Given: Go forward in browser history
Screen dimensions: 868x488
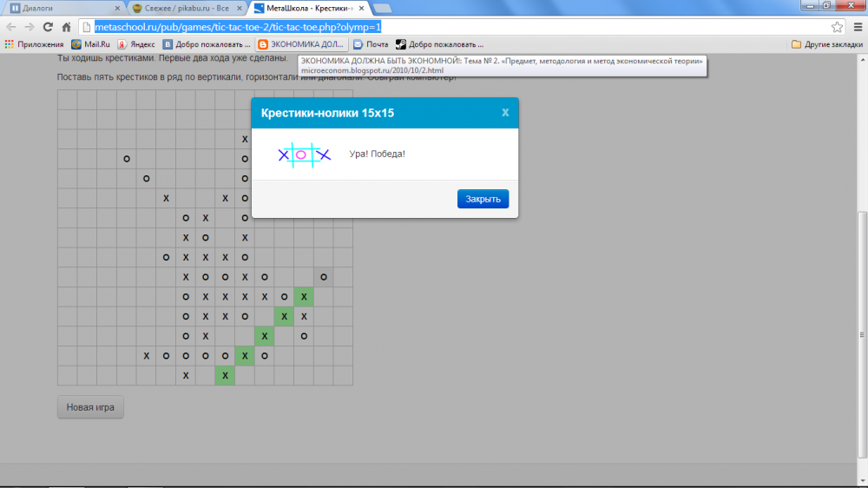Looking at the screenshot, I should tap(30, 27).
